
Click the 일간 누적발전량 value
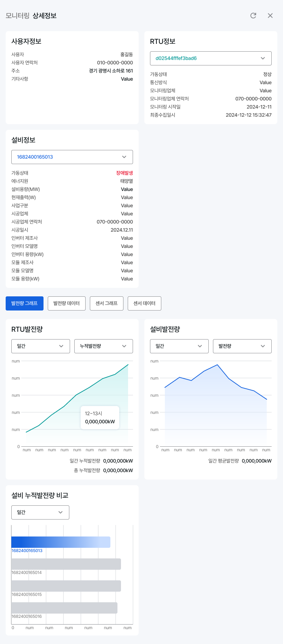point(118,461)
